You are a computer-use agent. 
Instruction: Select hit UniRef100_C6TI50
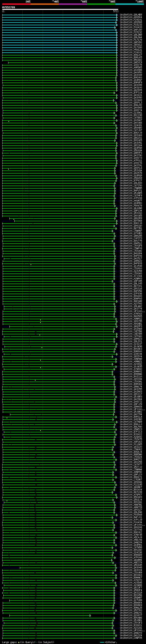[131, 186]
